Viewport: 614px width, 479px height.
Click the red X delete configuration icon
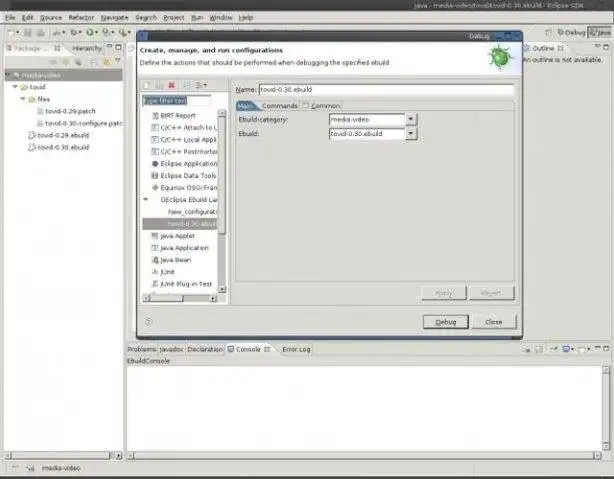click(172, 85)
